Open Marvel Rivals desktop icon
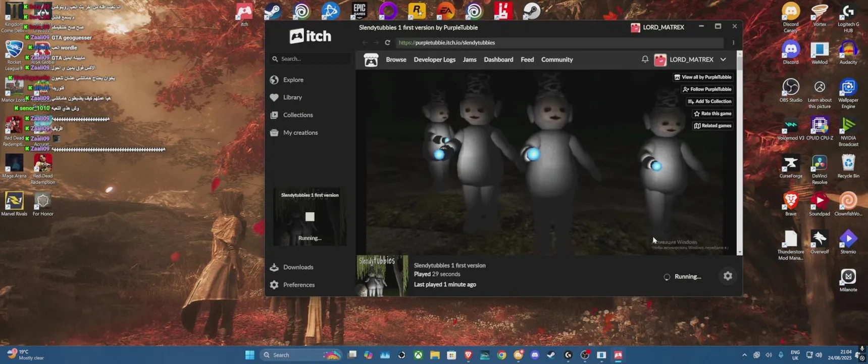 (14, 205)
